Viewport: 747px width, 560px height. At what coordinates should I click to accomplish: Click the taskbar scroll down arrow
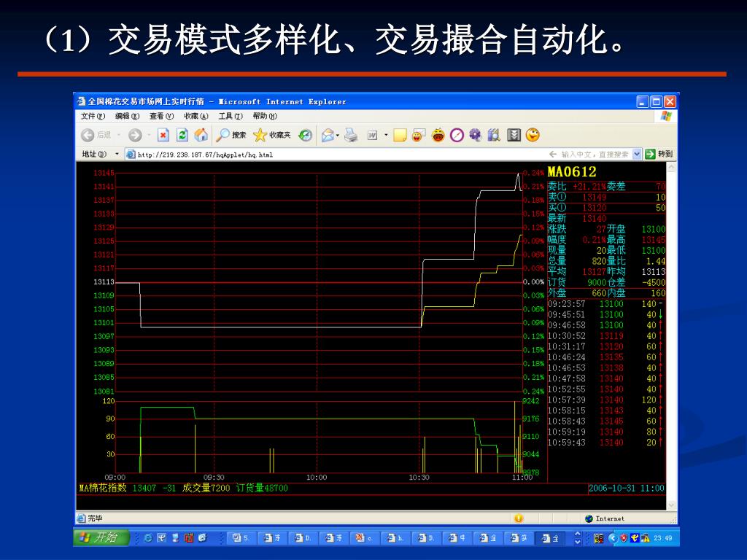point(578,542)
